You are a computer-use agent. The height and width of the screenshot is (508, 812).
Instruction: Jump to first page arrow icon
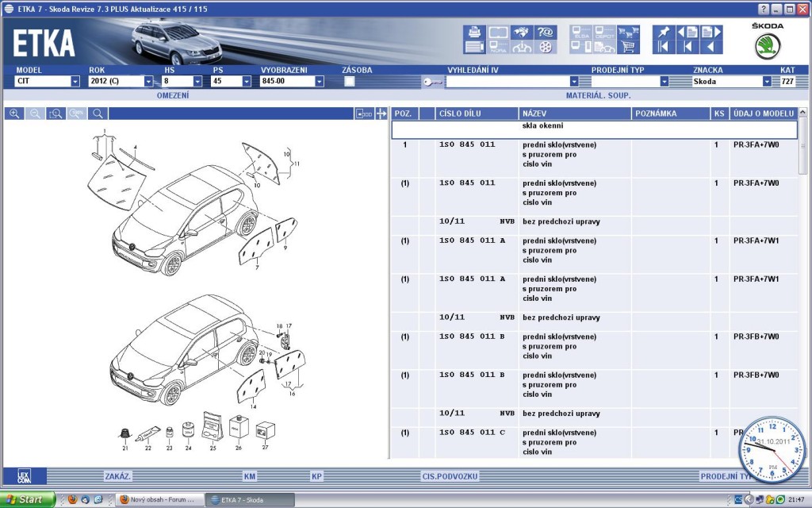[x=663, y=48]
